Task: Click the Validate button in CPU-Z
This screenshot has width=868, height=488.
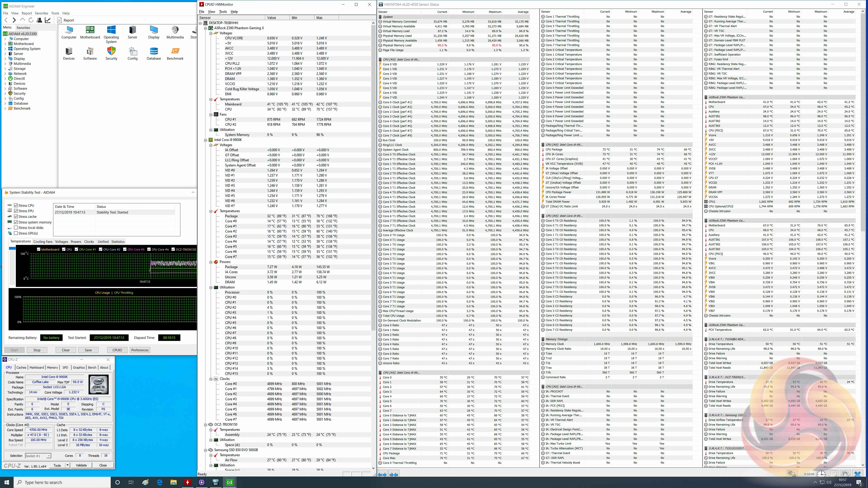Action: point(81,465)
